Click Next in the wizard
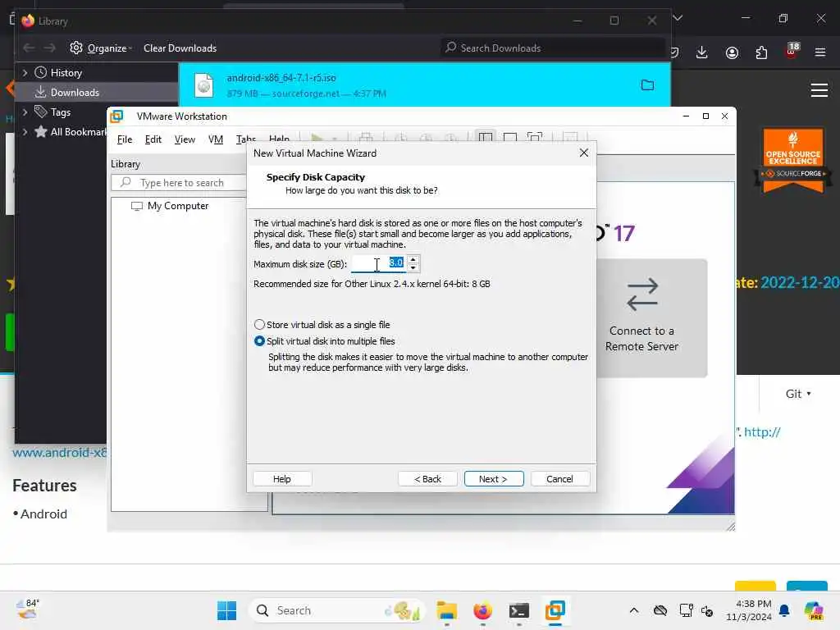840x630 pixels. [x=493, y=479]
